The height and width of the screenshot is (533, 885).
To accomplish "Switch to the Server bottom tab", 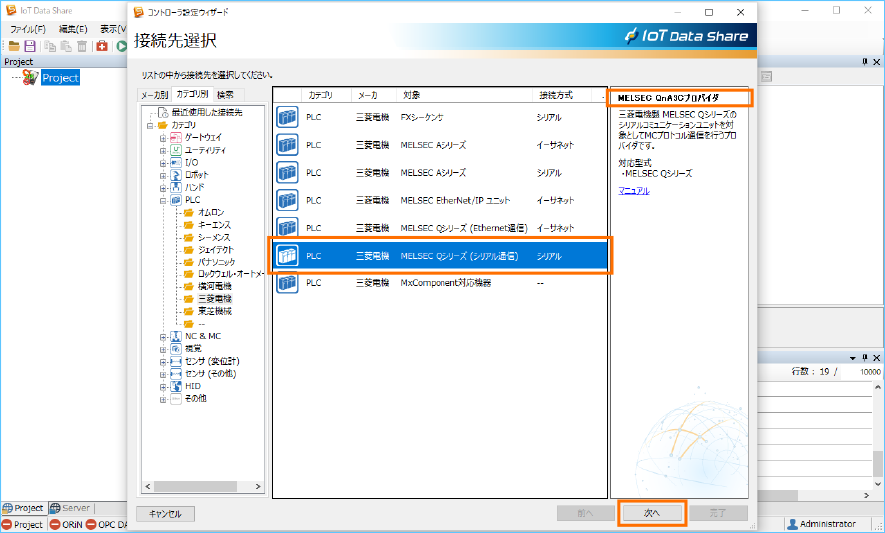I will point(71,508).
